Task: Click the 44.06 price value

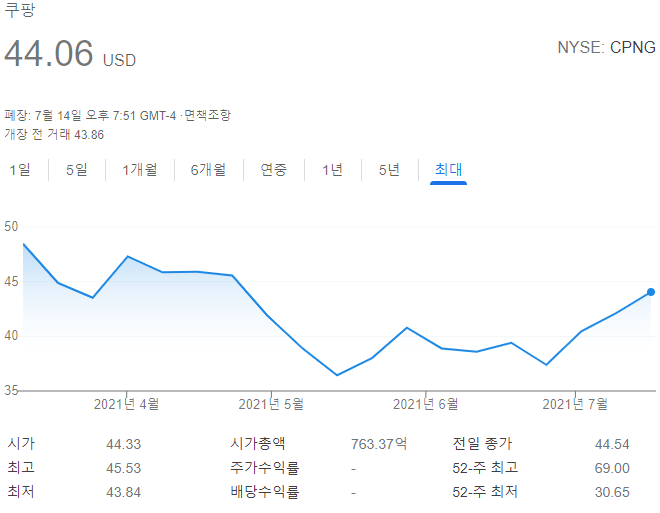Action: (x=48, y=53)
